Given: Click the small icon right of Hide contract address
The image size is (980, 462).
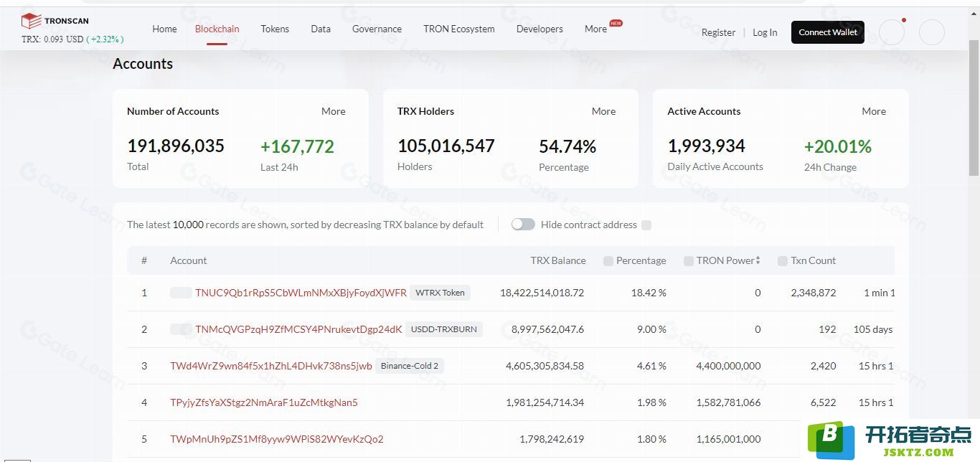Looking at the screenshot, I should [x=646, y=225].
